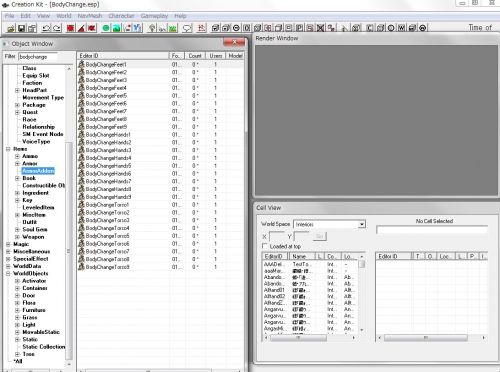Toggle the light bulb toolbar icon
The height and width of the screenshot is (372, 500).
[x=152, y=28]
